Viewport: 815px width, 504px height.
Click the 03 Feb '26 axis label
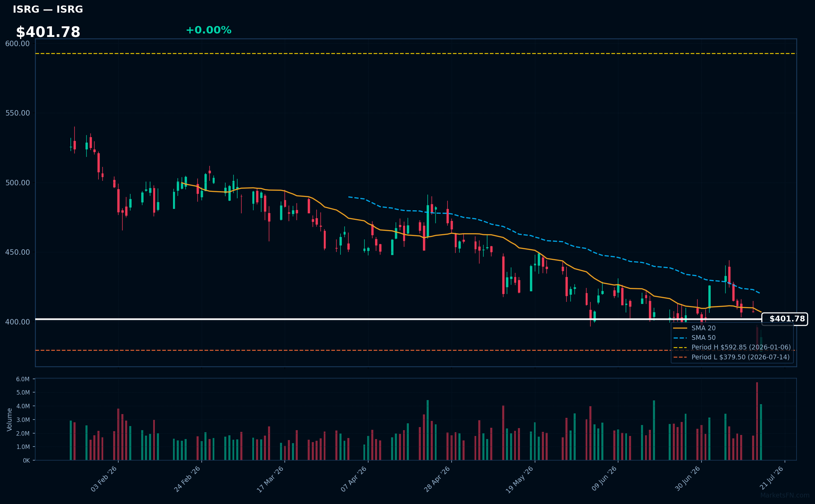104,479
